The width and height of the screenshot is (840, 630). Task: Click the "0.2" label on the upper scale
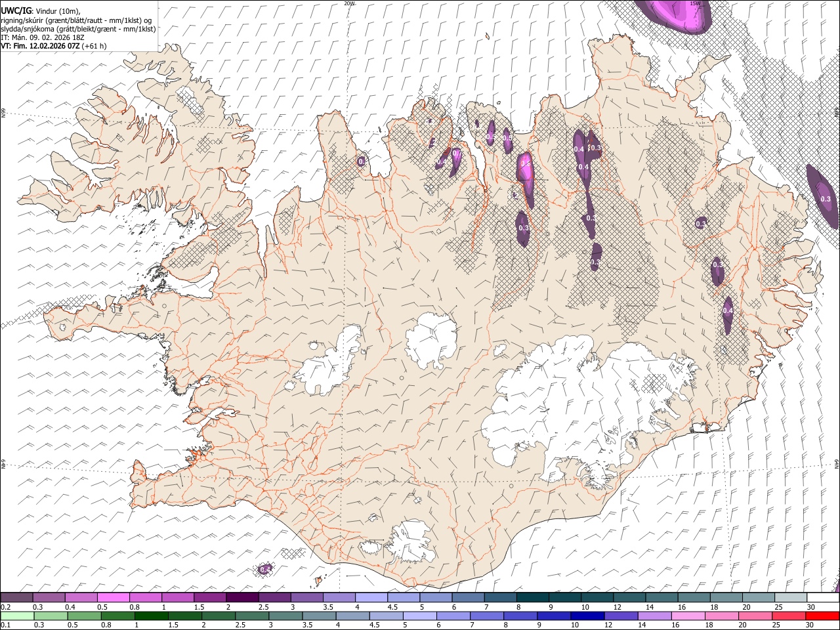pos(5,607)
